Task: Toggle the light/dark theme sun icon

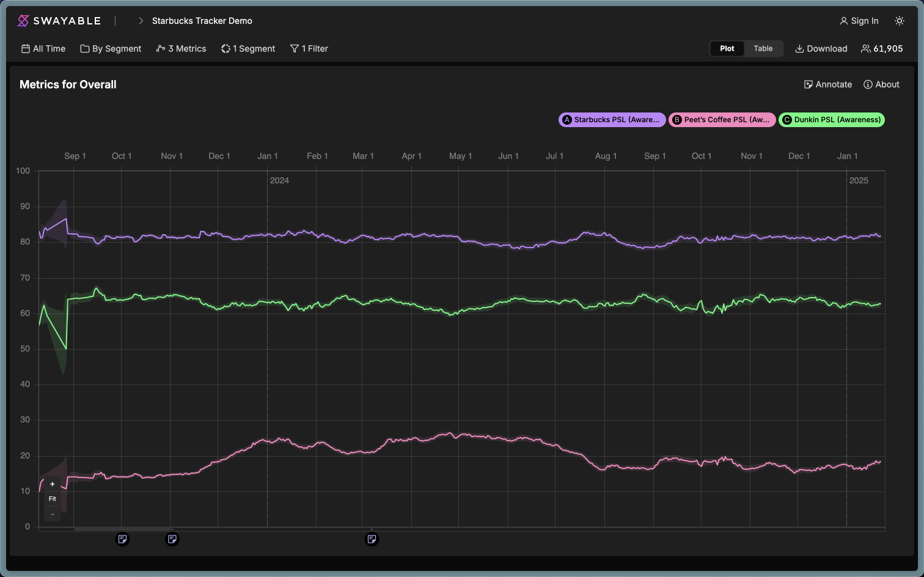Action: [x=900, y=21]
